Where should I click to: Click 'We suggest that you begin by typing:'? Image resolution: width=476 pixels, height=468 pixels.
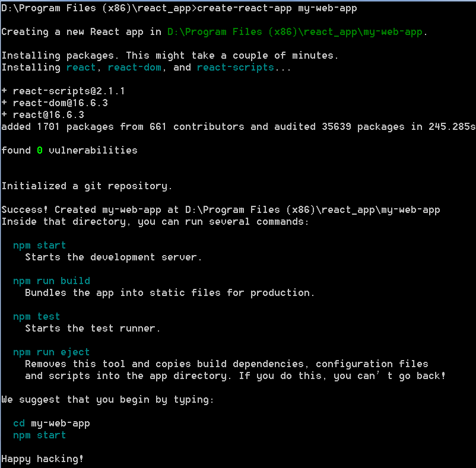point(108,399)
